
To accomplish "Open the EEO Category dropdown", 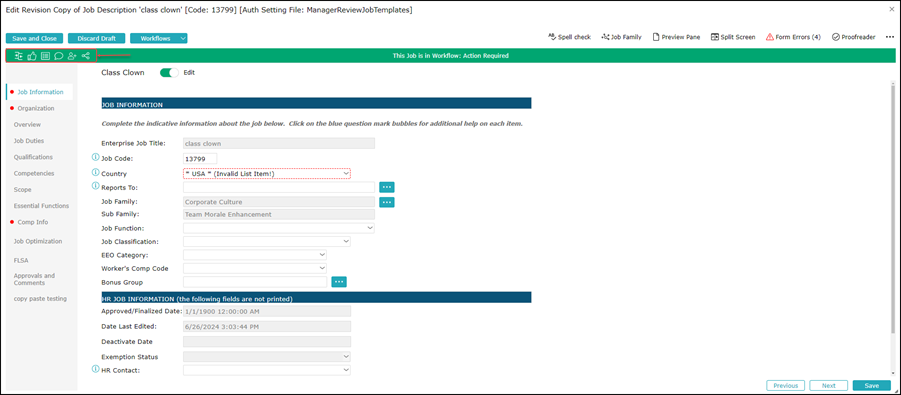I will tap(255, 254).
